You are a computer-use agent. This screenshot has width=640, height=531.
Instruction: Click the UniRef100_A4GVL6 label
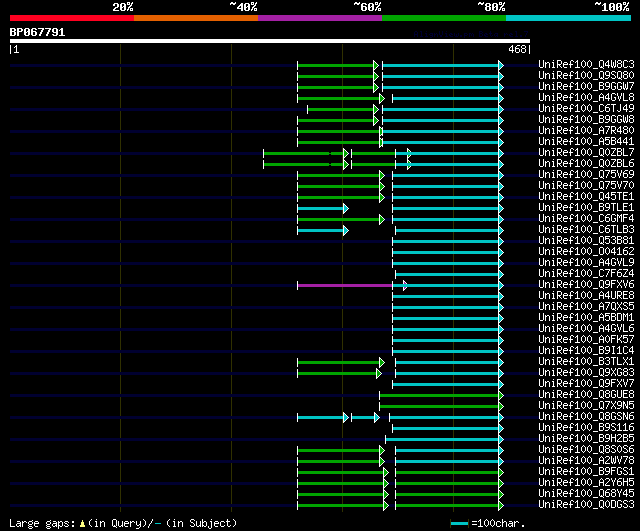[586, 329]
